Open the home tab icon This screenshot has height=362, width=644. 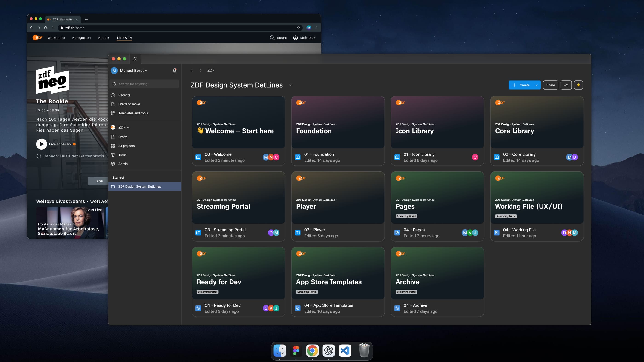(135, 59)
